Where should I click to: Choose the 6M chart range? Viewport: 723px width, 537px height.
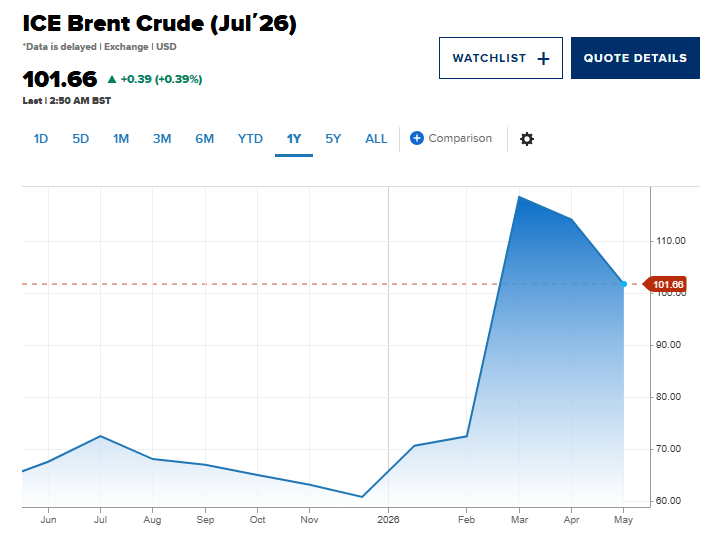click(204, 139)
